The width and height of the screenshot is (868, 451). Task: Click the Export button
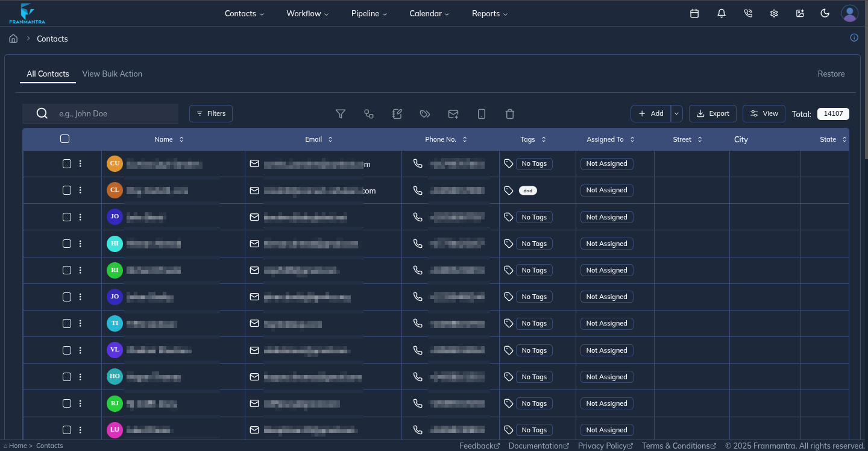[712, 113]
